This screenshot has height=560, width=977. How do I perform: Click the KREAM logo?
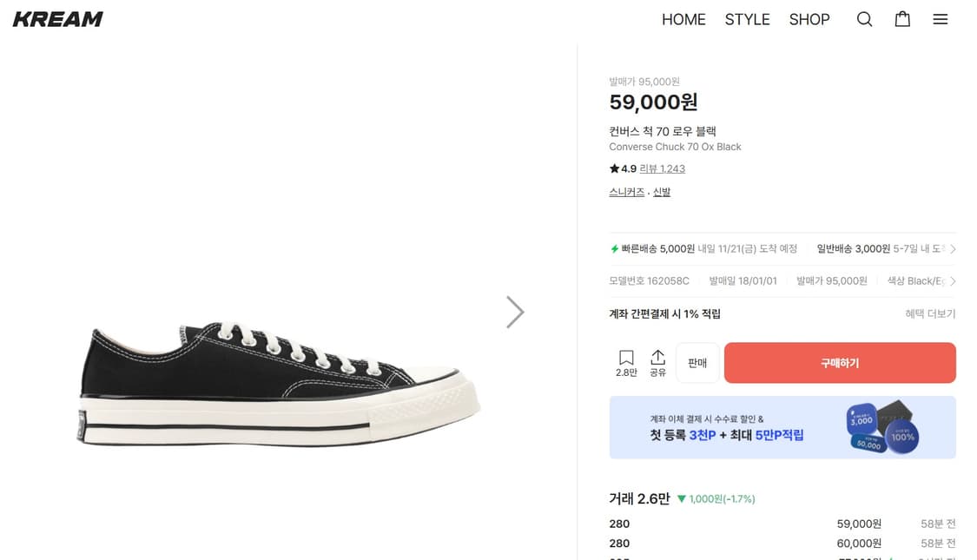(56, 17)
